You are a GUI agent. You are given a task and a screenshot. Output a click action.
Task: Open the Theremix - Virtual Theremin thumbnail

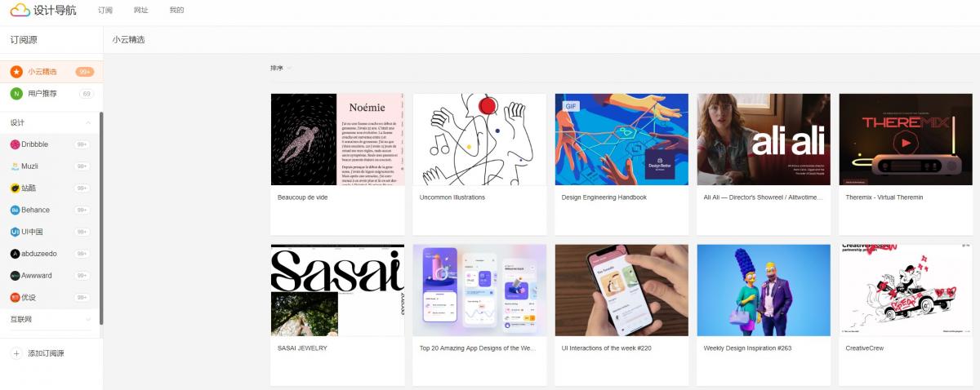click(906, 140)
